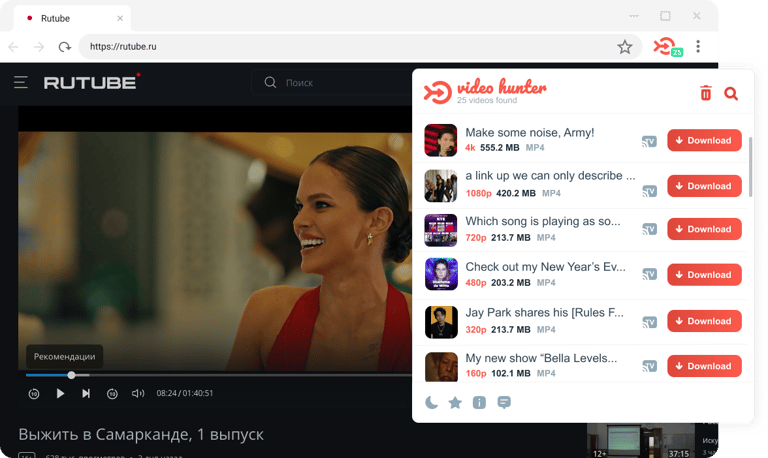Bookmark this page with the star icon

click(624, 47)
